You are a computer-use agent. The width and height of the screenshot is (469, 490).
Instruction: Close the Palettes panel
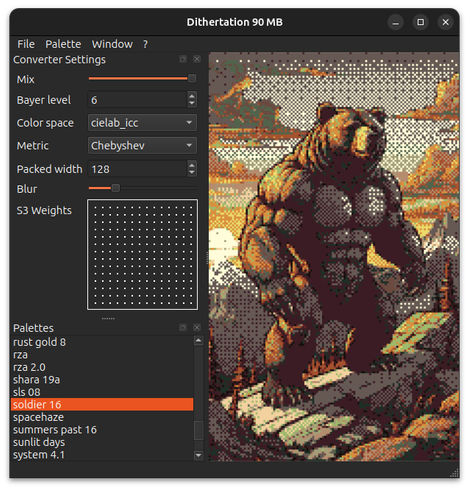tap(197, 328)
